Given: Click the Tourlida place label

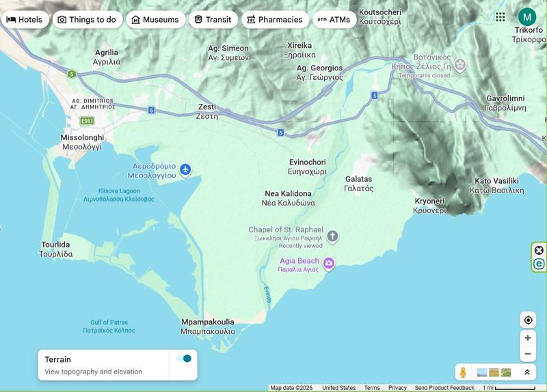Looking at the screenshot, I should pyautogui.click(x=56, y=249).
